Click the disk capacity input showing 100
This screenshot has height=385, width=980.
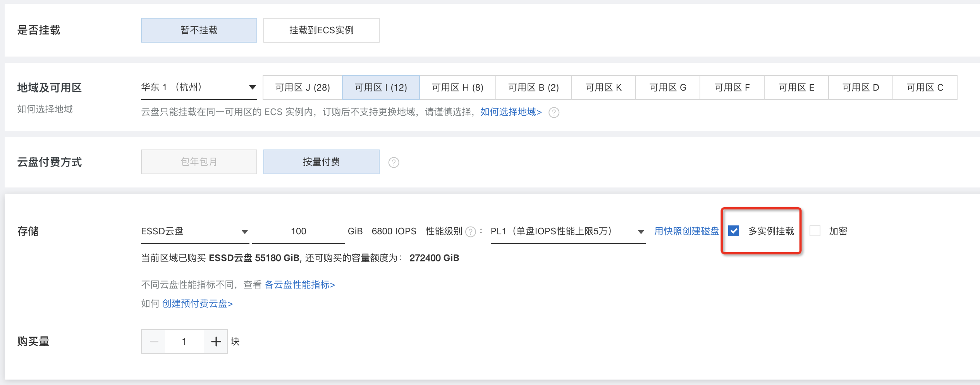(x=298, y=231)
